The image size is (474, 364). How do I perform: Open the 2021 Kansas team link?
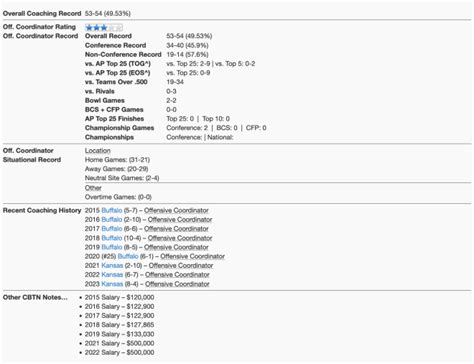click(x=112, y=266)
